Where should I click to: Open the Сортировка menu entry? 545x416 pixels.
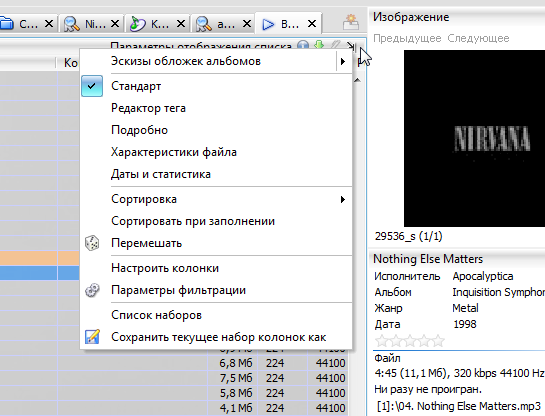tap(216, 199)
